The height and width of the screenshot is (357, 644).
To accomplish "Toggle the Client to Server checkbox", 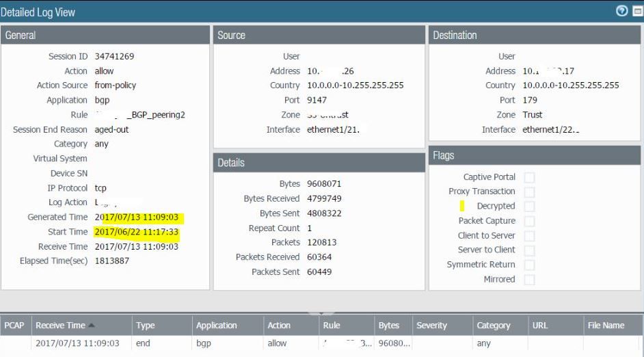I will [x=529, y=236].
